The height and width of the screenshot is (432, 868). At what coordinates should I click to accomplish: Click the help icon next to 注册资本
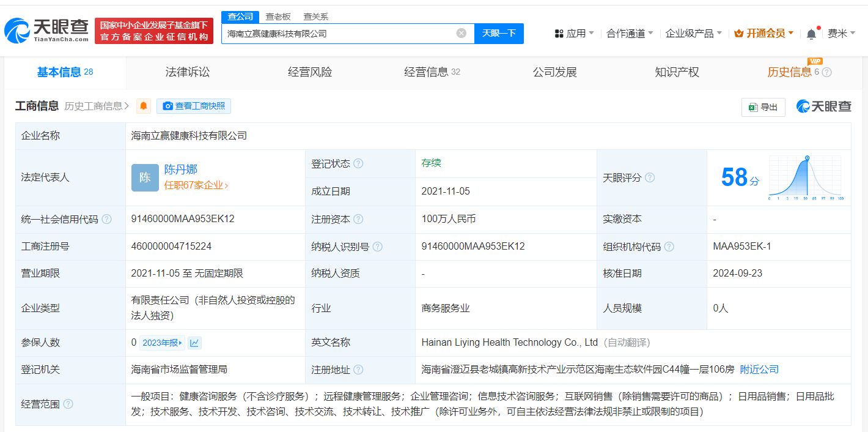359,218
